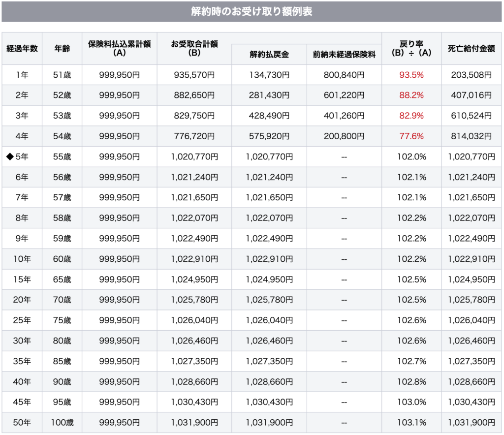Select the 解約払戻金 column header

269,55
